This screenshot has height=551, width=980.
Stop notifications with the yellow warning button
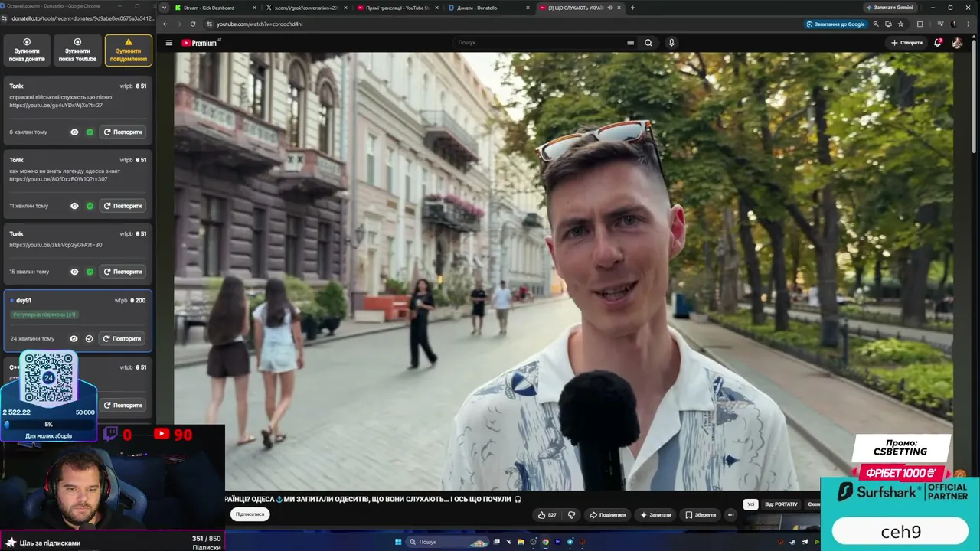click(128, 50)
